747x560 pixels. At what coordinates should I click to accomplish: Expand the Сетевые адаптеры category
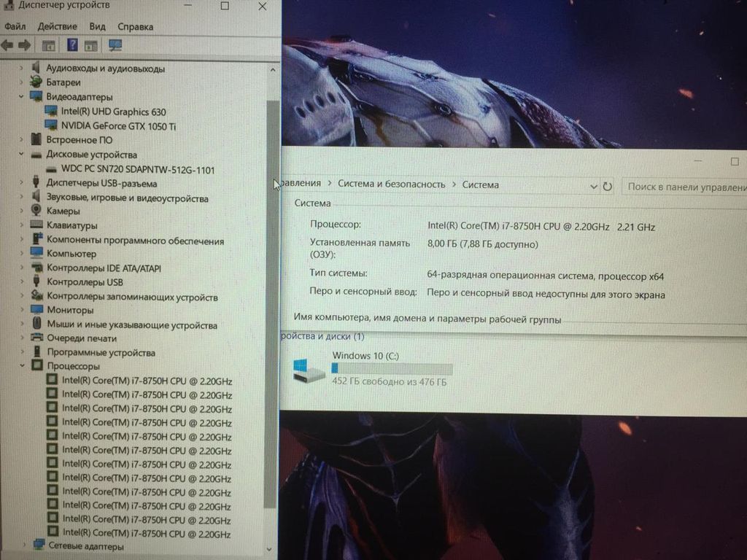(x=26, y=545)
